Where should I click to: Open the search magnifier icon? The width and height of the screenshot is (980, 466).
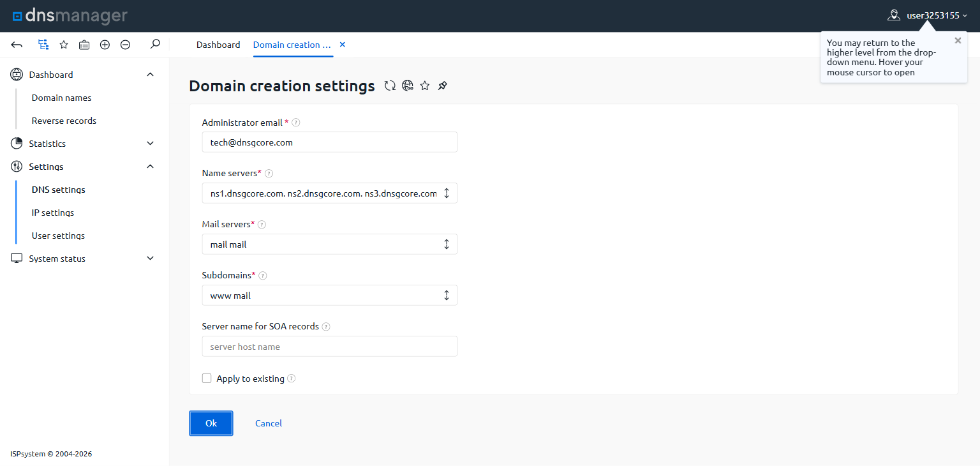155,44
